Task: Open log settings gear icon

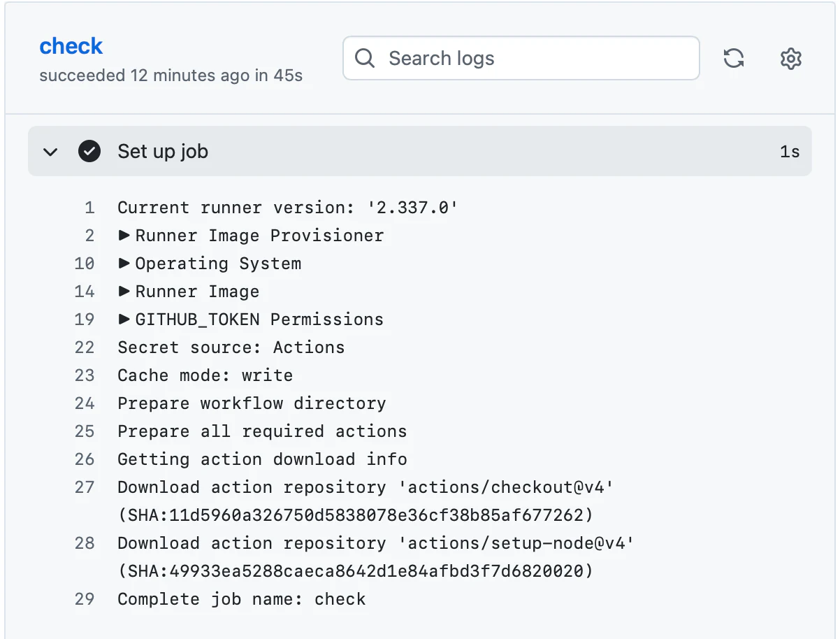Action: [790, 58]
